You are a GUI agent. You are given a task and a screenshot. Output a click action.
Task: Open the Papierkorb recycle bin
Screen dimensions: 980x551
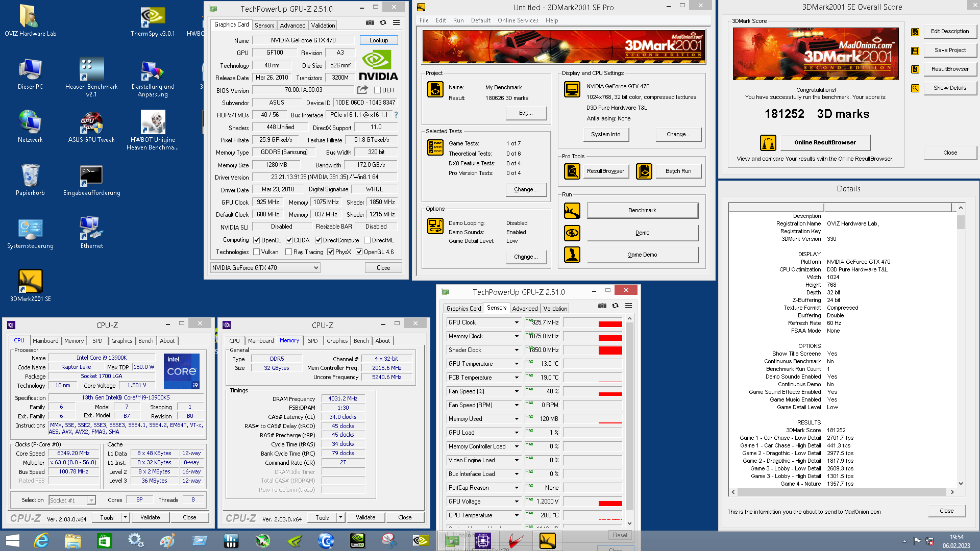click(30, 180)
